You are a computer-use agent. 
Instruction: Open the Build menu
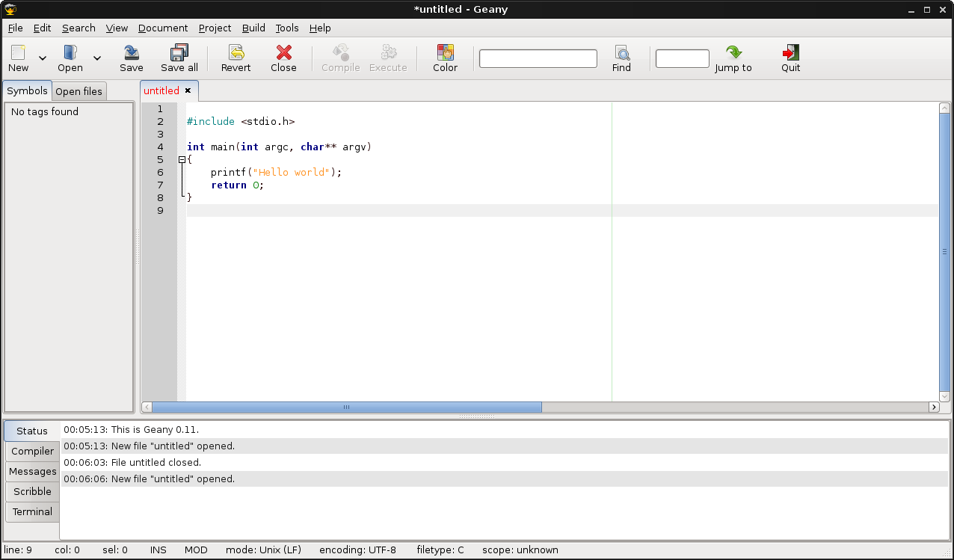[253, 28]
